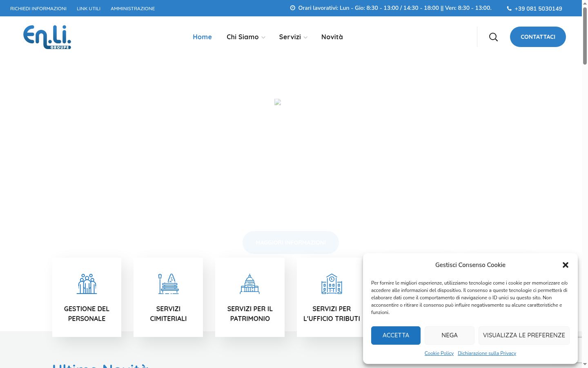Open the Chi Siamo menu item
588x368 pixels.
(x=243, y=37)
